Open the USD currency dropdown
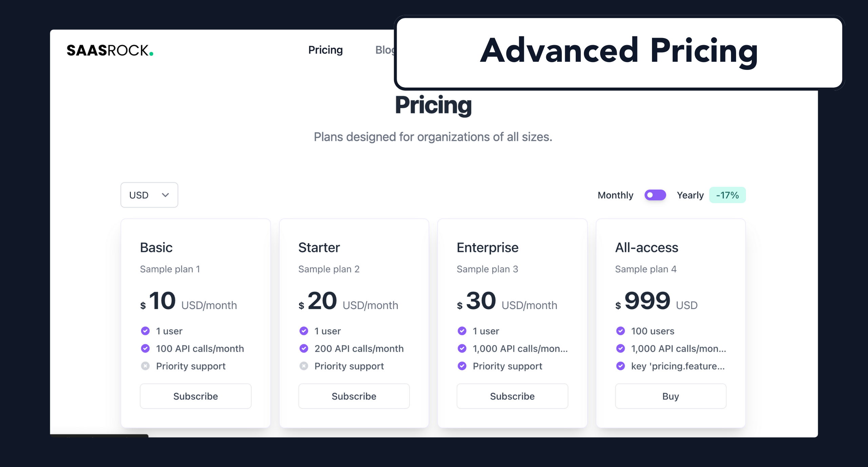The width and height of the screenshot is (868, 467). tap(149, 195)
